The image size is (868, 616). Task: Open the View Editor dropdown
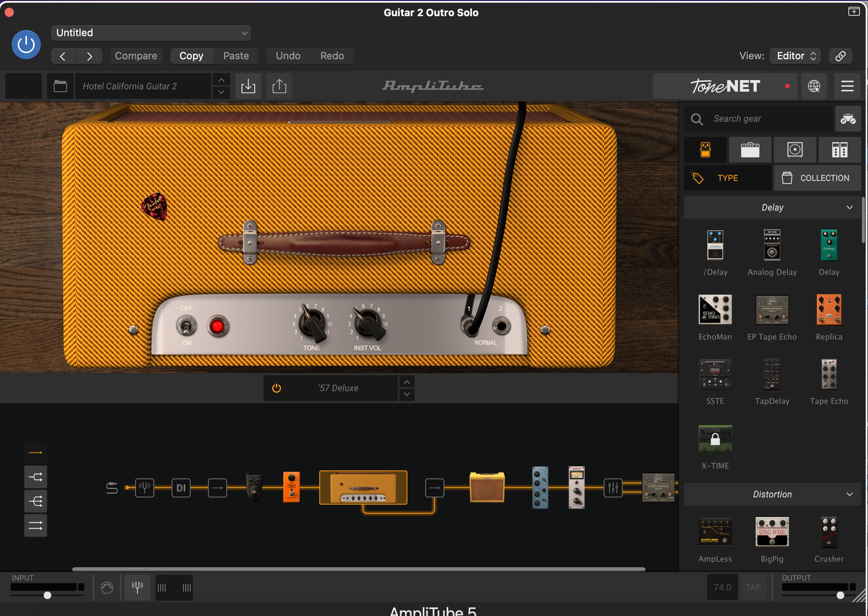(x=796, y=56)
